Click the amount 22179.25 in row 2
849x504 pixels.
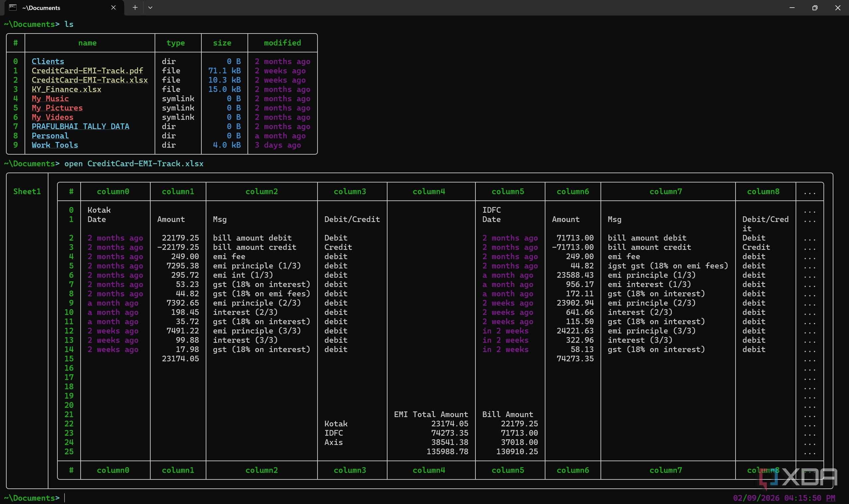pos(180,238)
